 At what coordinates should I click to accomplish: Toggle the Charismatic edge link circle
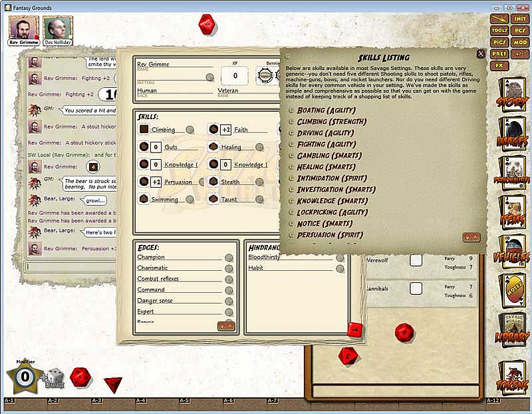[229, 269]
